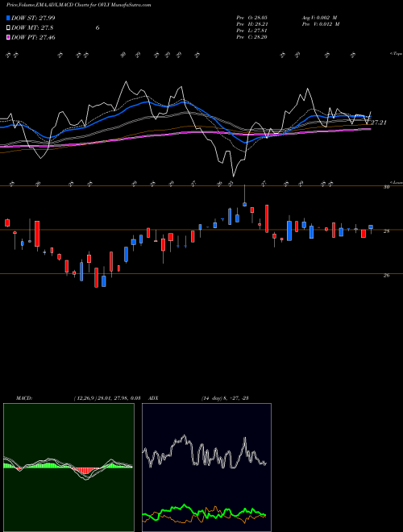Image resolution: width=403 pixels, height=532 pixels.
Task: Click MACD parameters '(12,26,9) 28.01, 27.98, 0.03'
Action: (x=107, y=398)
